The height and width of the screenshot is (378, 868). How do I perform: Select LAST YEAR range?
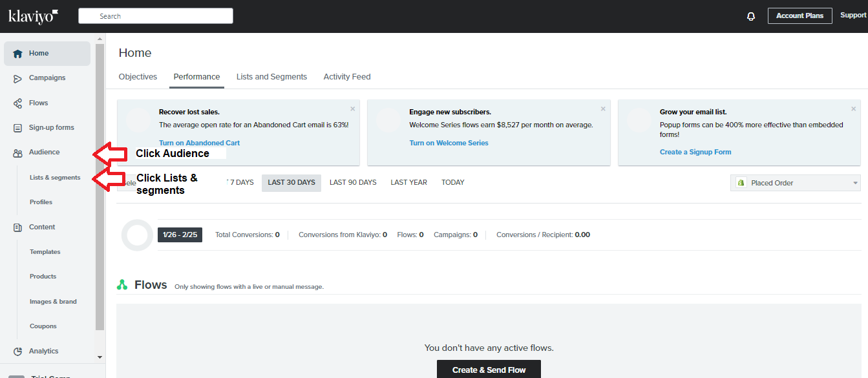point(408,182)
